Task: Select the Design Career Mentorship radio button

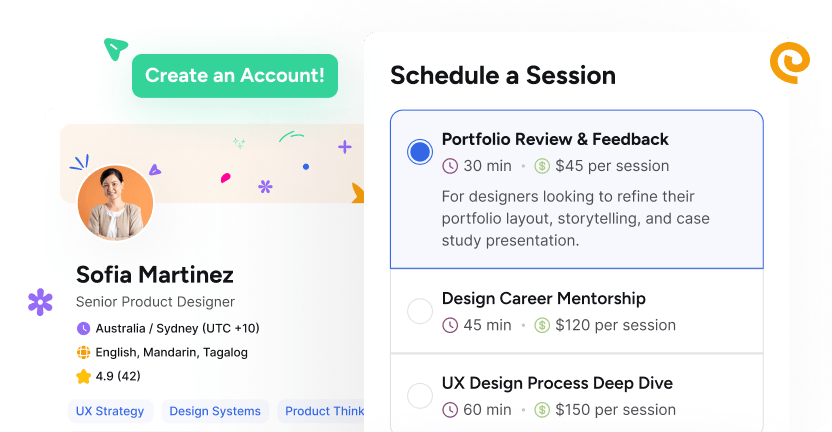Action: tap(420, 311)
